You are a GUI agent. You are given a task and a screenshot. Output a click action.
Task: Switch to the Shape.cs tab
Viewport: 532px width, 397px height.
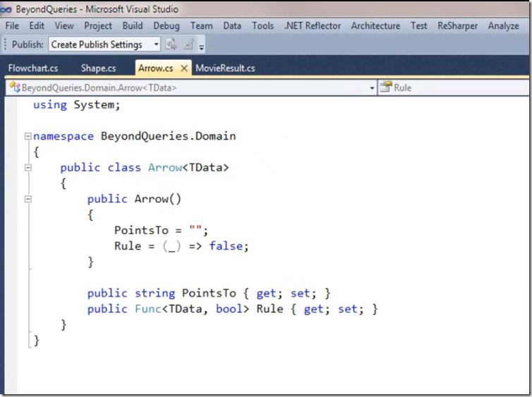tap(98, 68)
